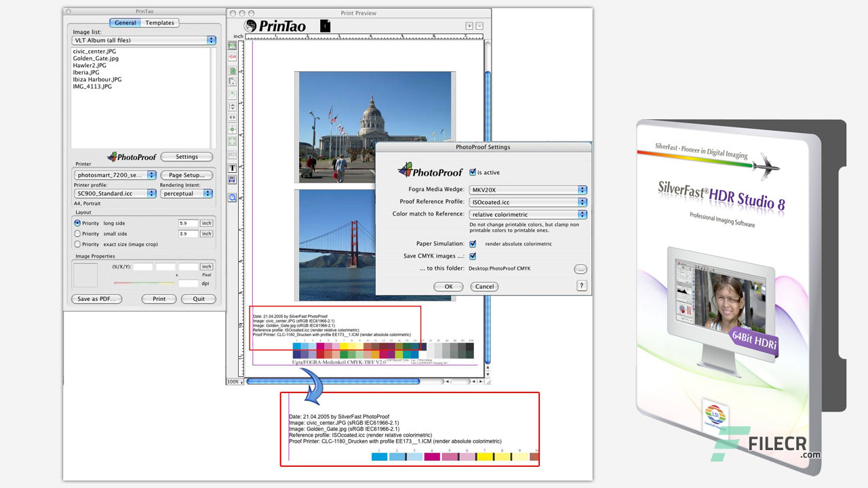
Task: Open the SC900_Standard.icc printer profile dropdown
Action: (x=115, y=194)
